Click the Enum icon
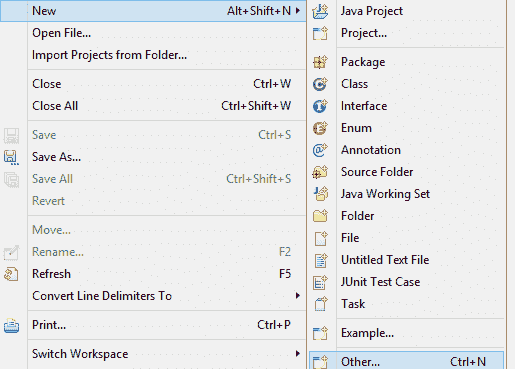This screenshot has height=369, width=515. [x=320, y=128]
